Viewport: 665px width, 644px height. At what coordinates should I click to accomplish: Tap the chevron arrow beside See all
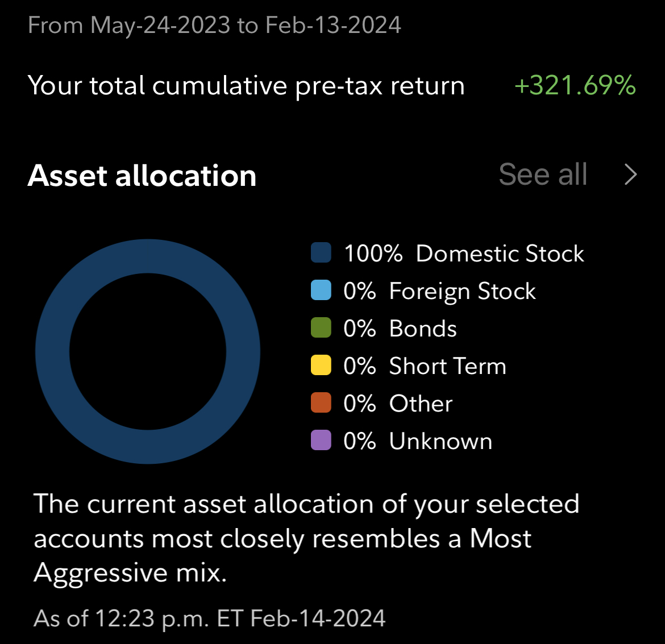click(x=631, y=175)
